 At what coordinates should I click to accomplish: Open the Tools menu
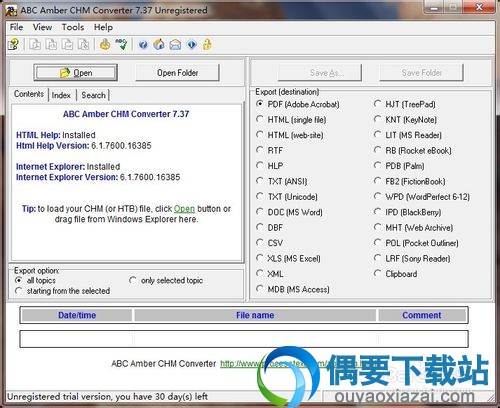(x=73, y=27)
